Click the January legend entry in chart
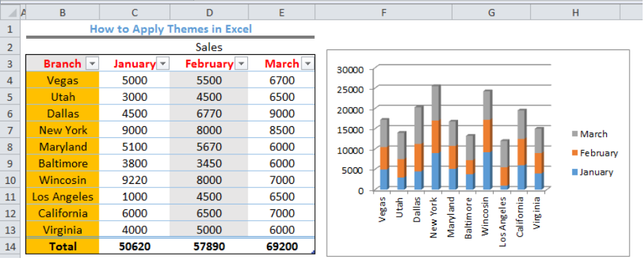 coord(593,172)
